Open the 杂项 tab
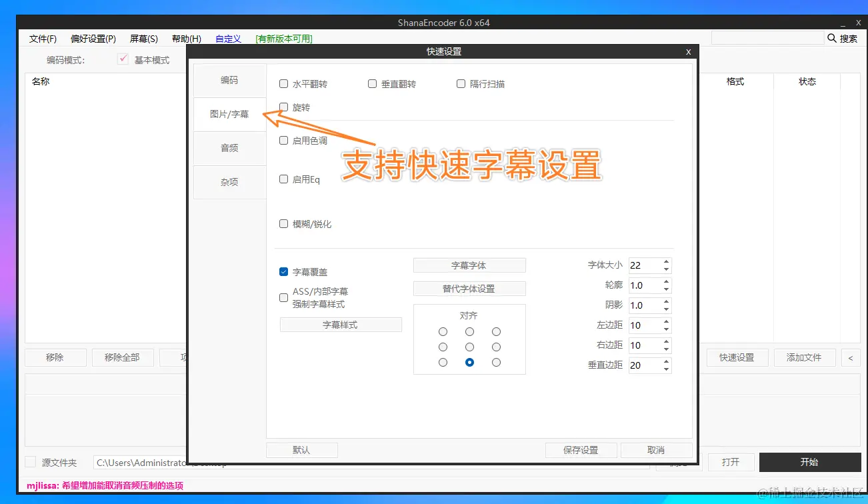 (x=229, y=182)
